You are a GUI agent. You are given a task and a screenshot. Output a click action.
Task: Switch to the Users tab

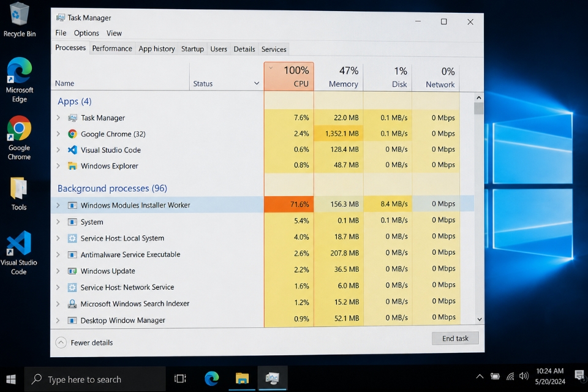pos(219,49)
